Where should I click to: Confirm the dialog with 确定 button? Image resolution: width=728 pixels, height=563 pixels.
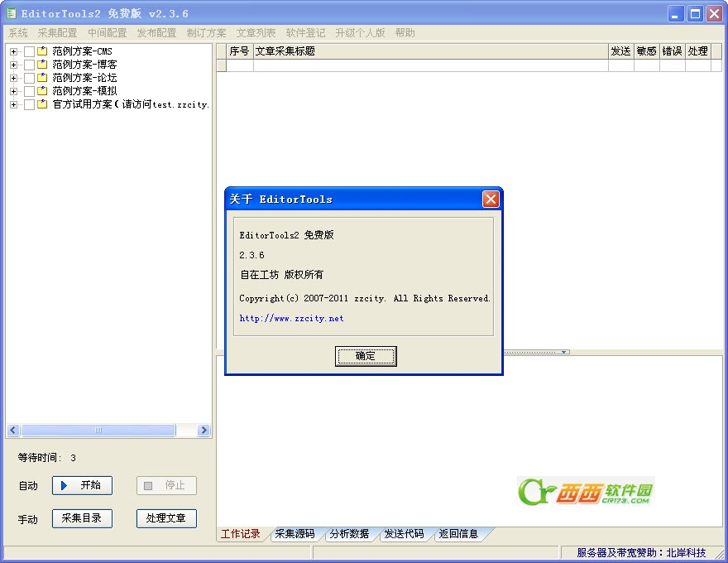pos(366,356)
